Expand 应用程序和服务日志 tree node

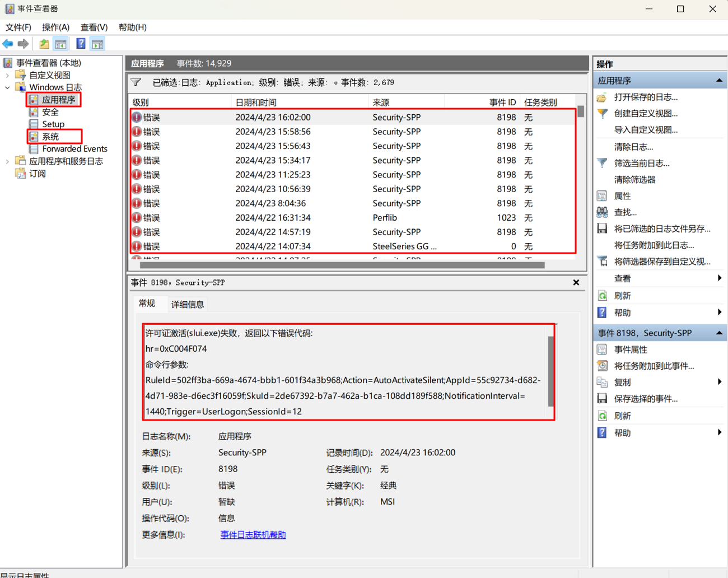click(8, 161)
